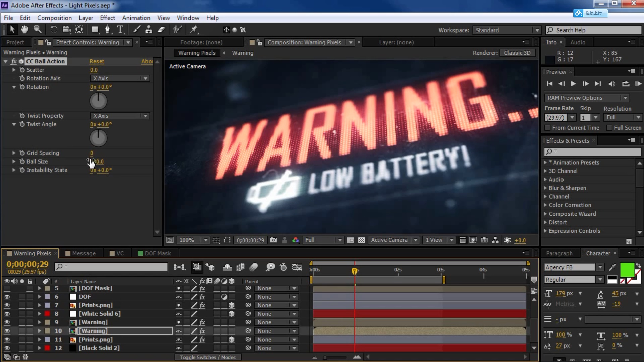Enable the Full Screen checkbox

(x=609, y=128)
